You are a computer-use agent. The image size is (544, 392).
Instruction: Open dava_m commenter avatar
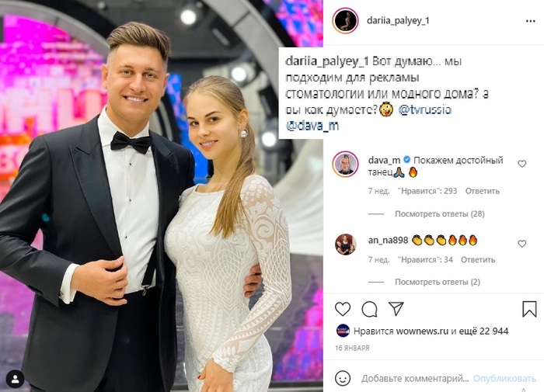346,164
